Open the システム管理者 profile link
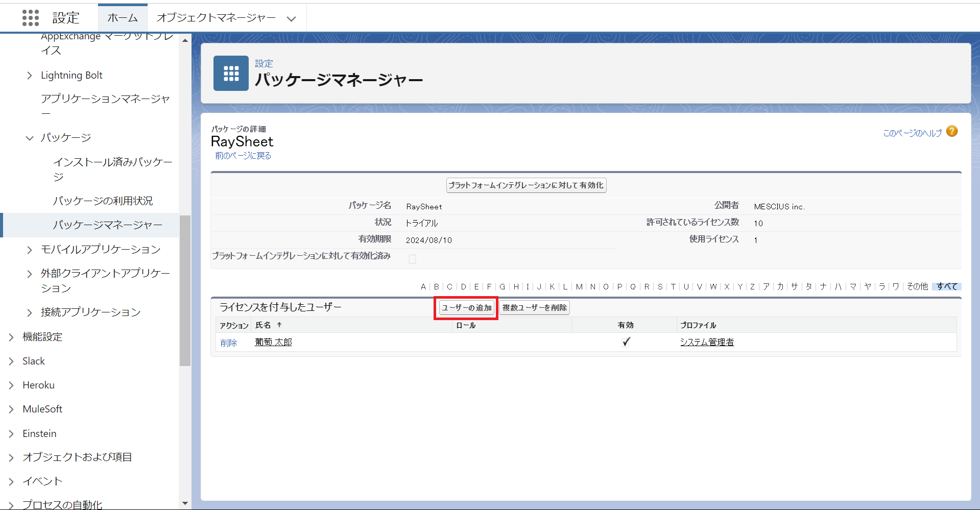Image resolution: width=980 pixels, height=510 pixels. click(707, 342)
